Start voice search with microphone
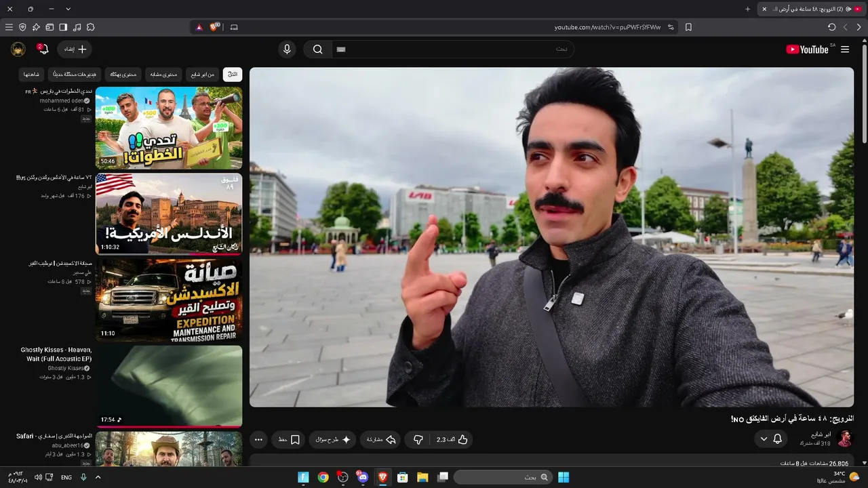This screenshot has height=488, width=868. (287, 49)
